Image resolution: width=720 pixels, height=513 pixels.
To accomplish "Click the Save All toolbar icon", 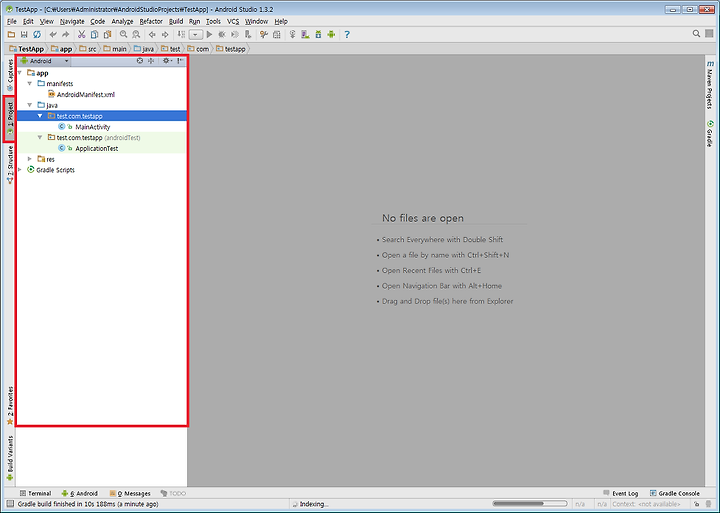I will point(24,34).
